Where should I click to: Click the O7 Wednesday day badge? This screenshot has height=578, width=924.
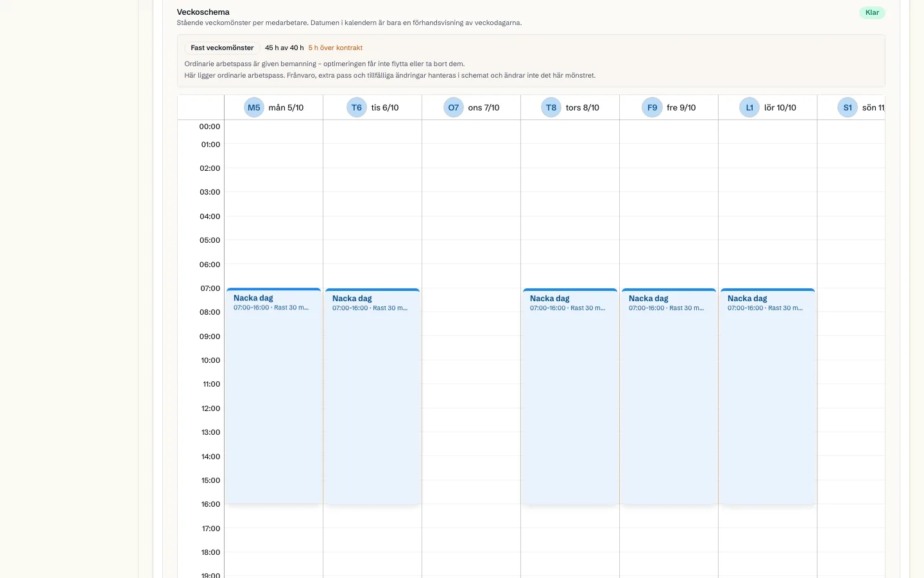pos(454,107)
